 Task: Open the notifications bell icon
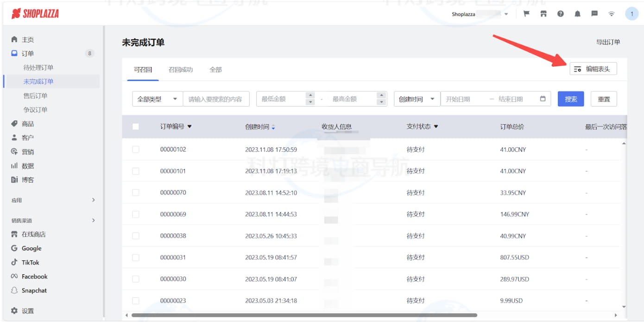tap(577, 14)
